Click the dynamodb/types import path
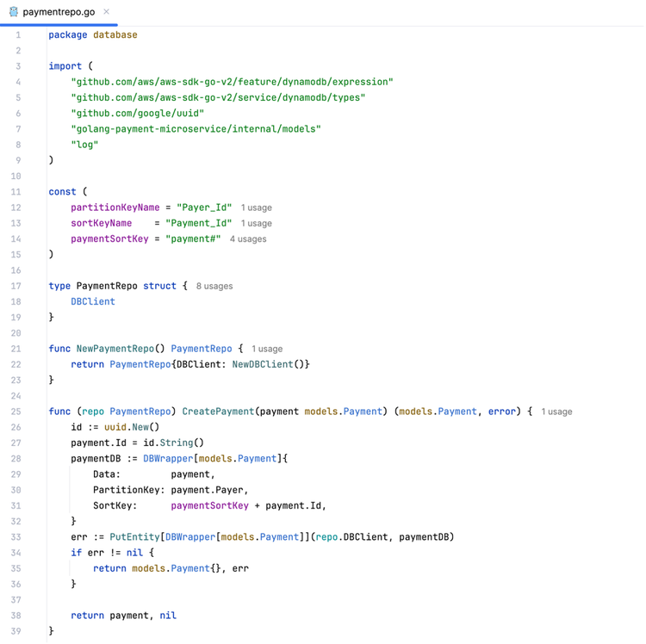This screenshot has height=644, width=646. [x=219, y=97]
